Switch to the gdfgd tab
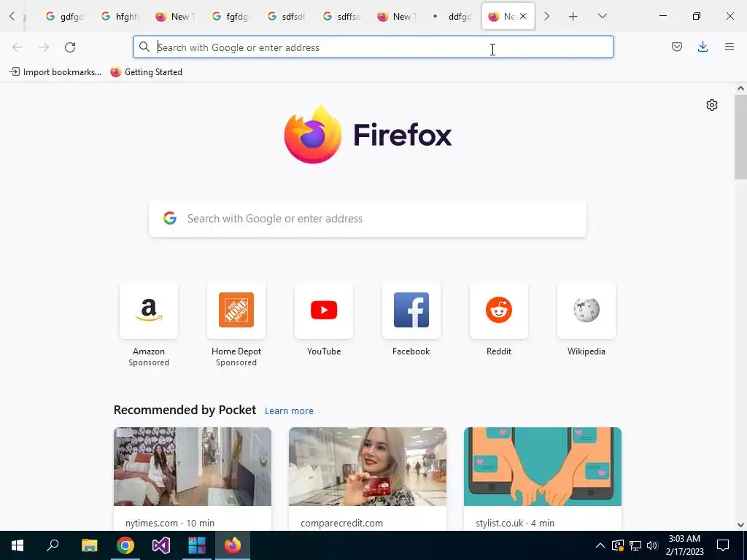747x560 pixels. 65,17
